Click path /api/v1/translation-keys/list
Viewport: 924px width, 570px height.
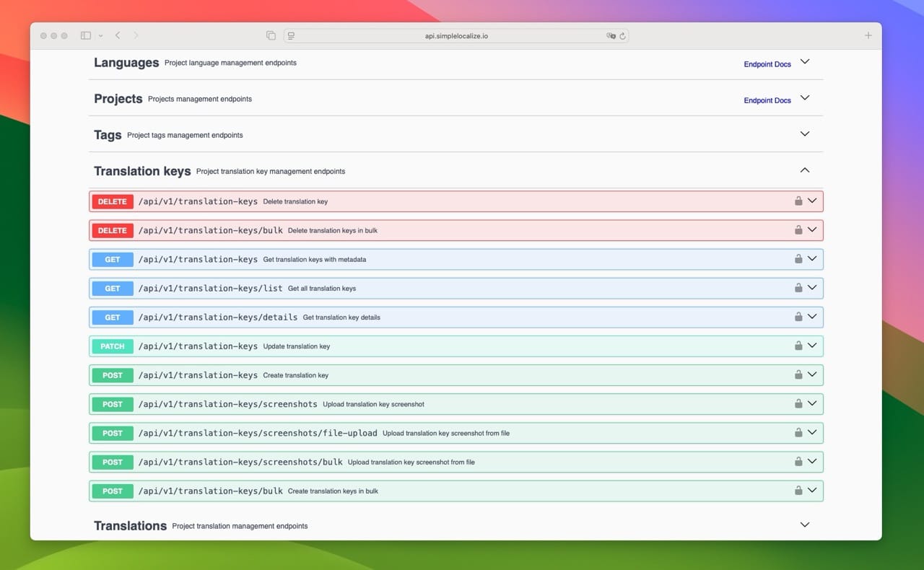coord(211,289)
